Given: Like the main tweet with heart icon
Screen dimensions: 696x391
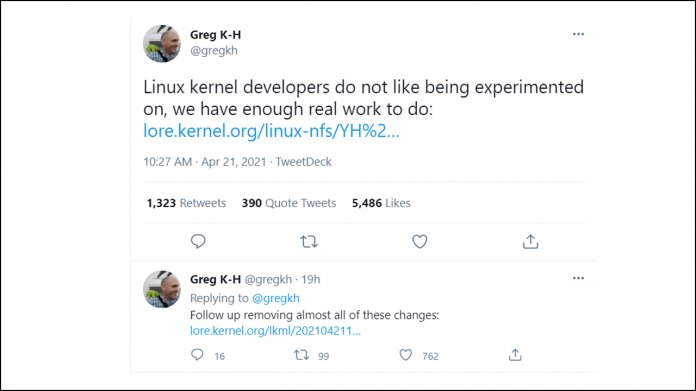Looking at the screenshot, I should point(419,241).
